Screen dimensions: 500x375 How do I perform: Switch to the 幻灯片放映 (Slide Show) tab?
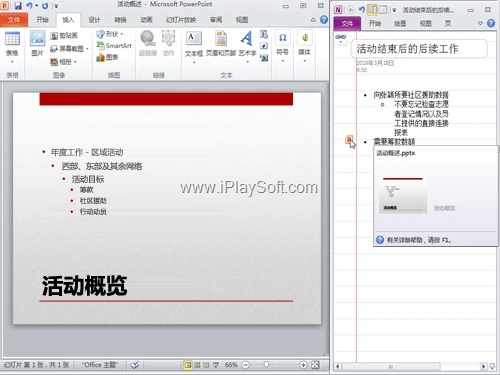tap(181, 20)
